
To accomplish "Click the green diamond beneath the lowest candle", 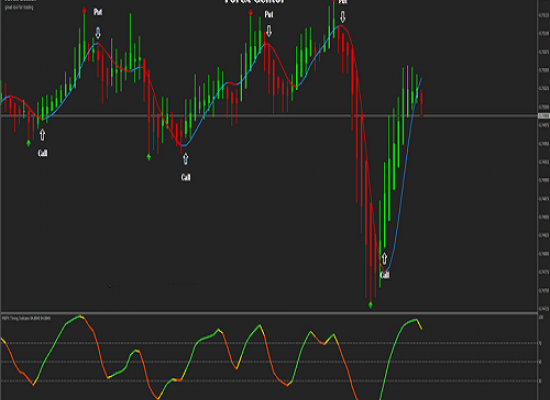I will pyautogui.click(x=371, y=305).
